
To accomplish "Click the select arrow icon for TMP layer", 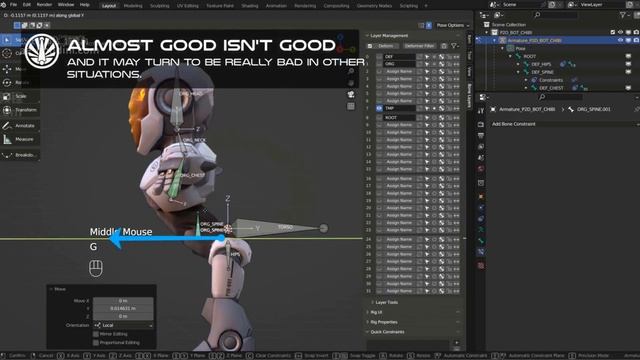I will pos(427,108).
